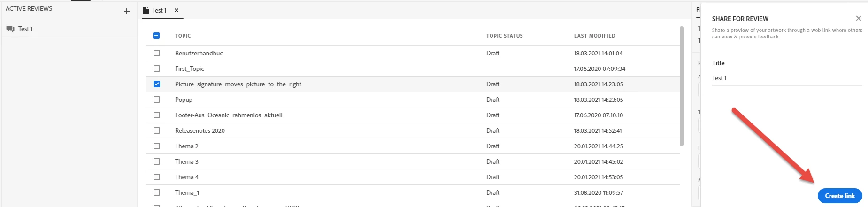Sort by the LAST MODIFIED column header
The height and width of the screenshot is (207, 868).
click(x=594, y=36)
